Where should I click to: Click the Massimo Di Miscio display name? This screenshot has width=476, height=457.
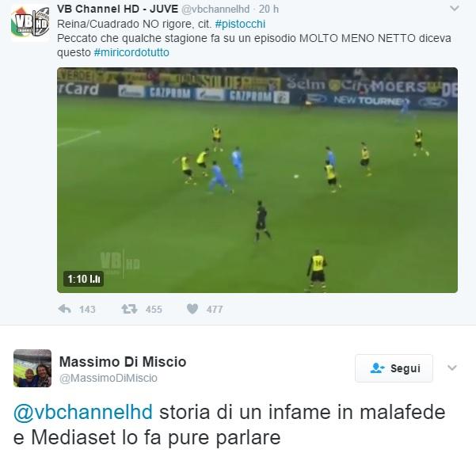click(123, 362)
